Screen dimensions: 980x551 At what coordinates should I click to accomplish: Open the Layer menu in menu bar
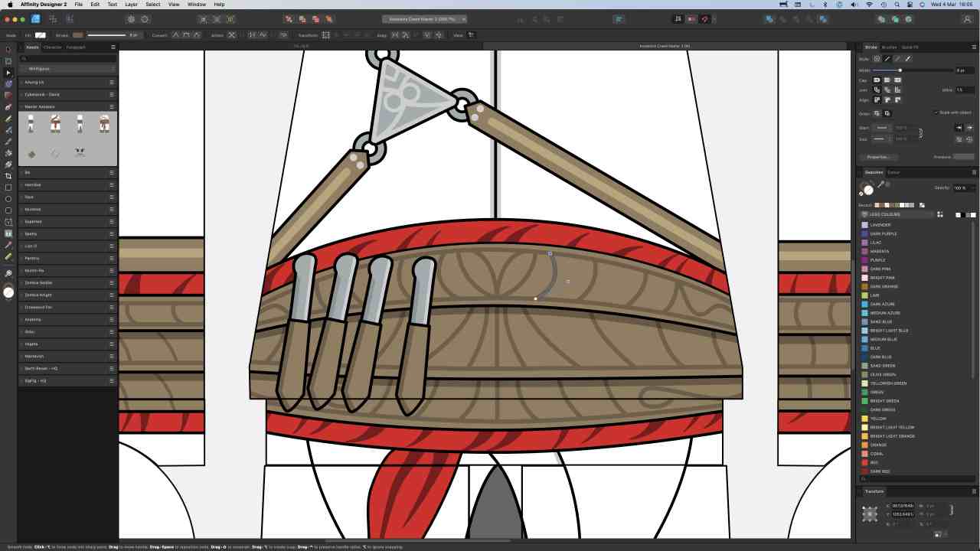click(x=132, y=5)
